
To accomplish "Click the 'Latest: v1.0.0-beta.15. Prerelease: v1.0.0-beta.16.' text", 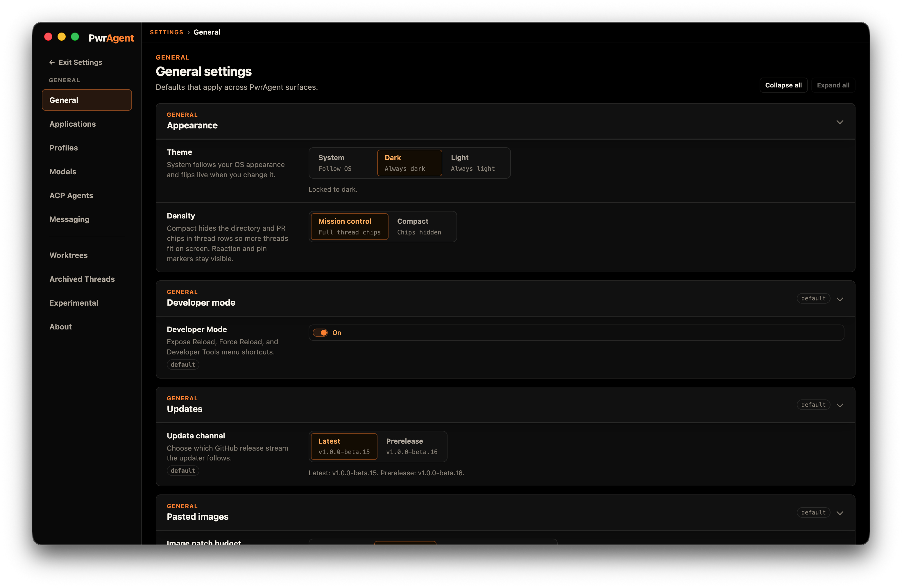I will click(x=386, y=473).
